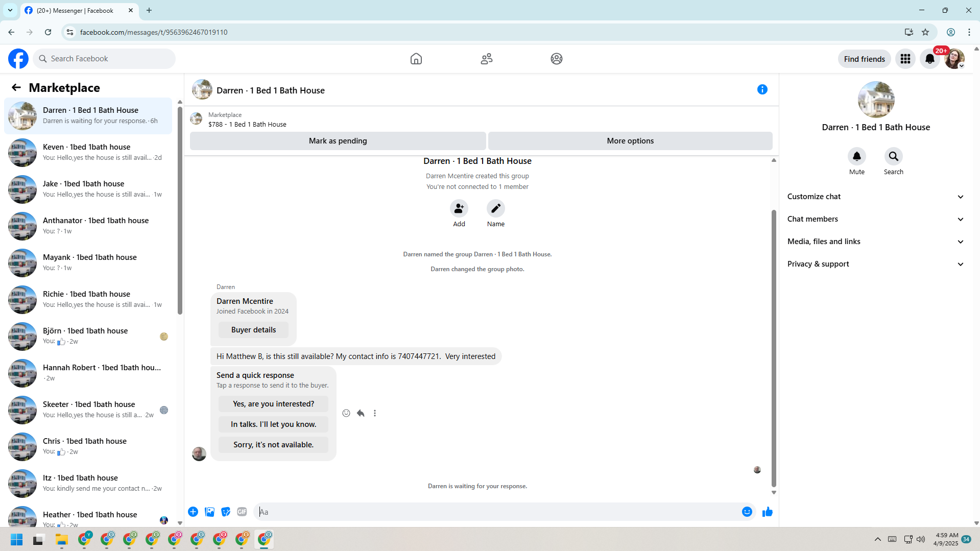The height and width of the screenshot is (551, 980).
Task: Open the Groups icon in top navigation
Action: point(557,59)
